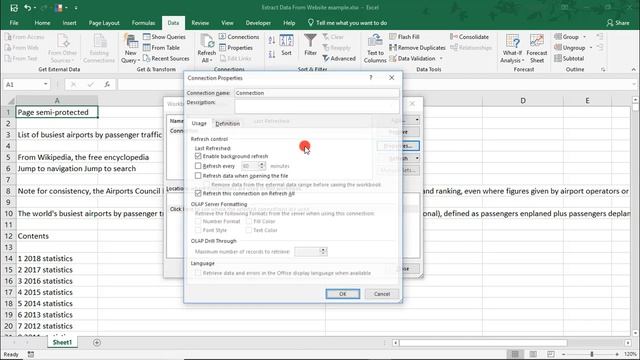This screenshot has height=360, width=640.
Task: Toggle the Filter funnel icon
Action: point(310,45)
